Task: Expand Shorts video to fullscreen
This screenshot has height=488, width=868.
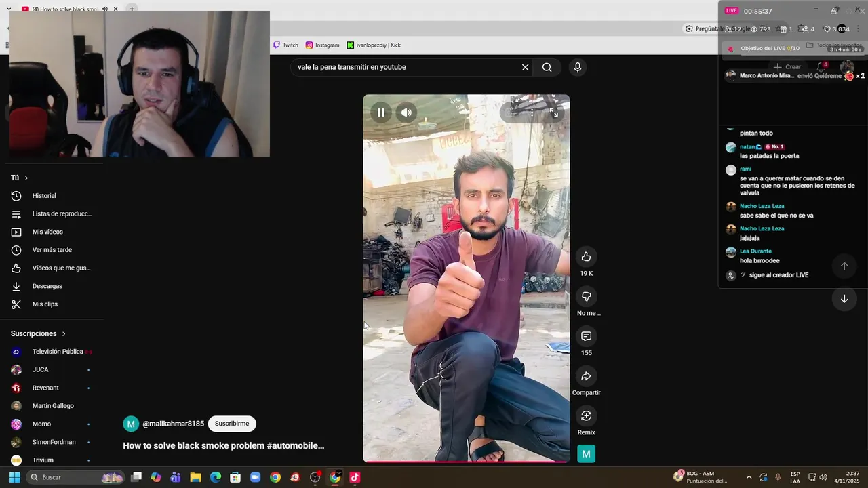Action: (554, 113)
